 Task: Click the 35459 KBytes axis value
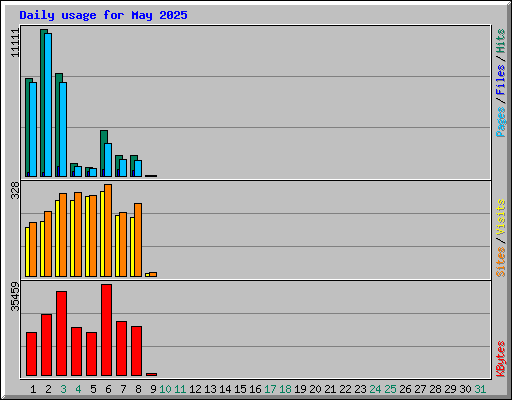(15, 296)
